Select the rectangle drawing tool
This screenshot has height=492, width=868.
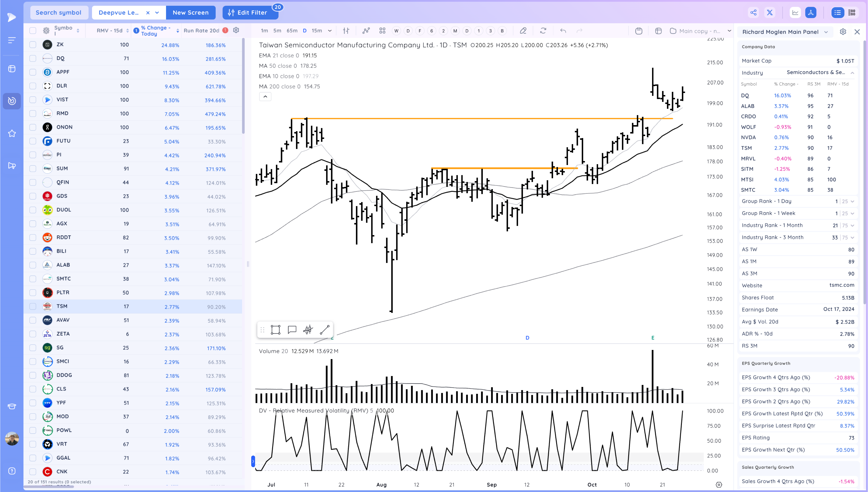tap(276, 330)
